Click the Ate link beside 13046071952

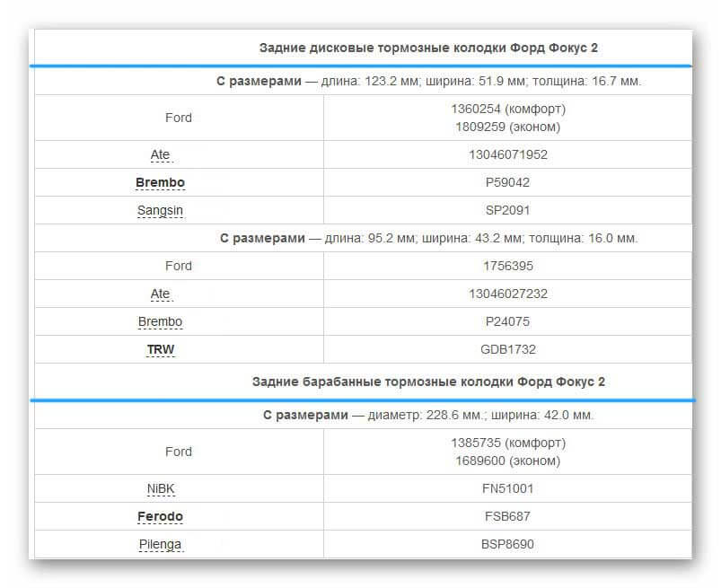(x=160, y=154)
